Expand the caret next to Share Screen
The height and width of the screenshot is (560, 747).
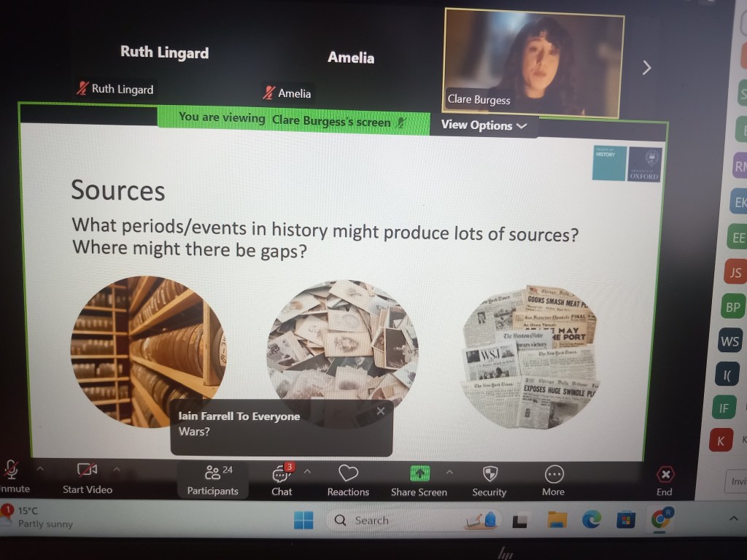click(x=449, y=471)
